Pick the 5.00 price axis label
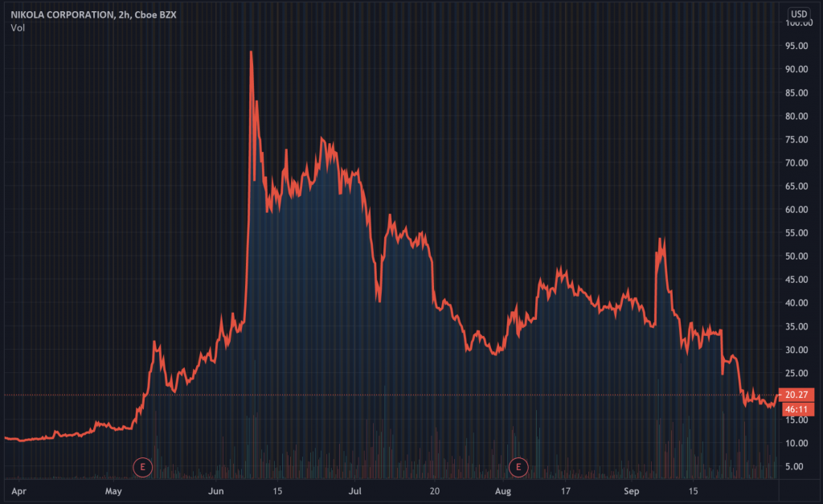This screenshot has height=504, width=823. (794, 467)
